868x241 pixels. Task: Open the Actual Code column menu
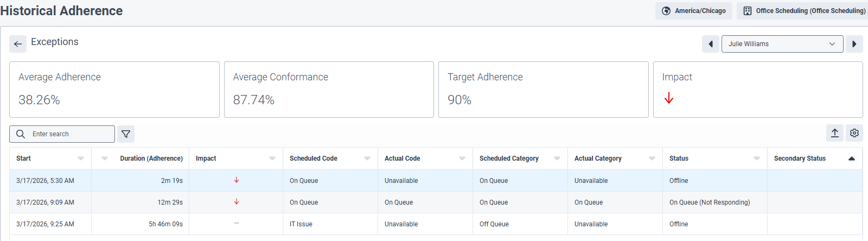462,158
